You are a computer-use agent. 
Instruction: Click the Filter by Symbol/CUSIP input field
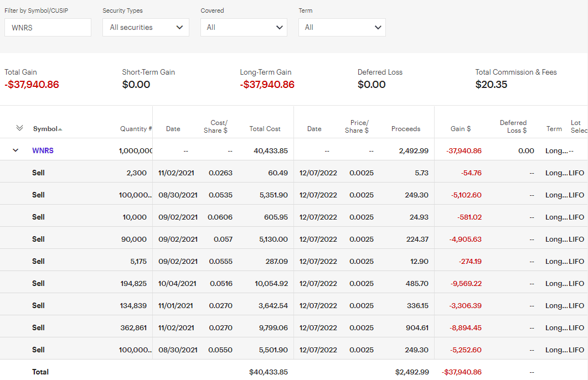point(48,28)
